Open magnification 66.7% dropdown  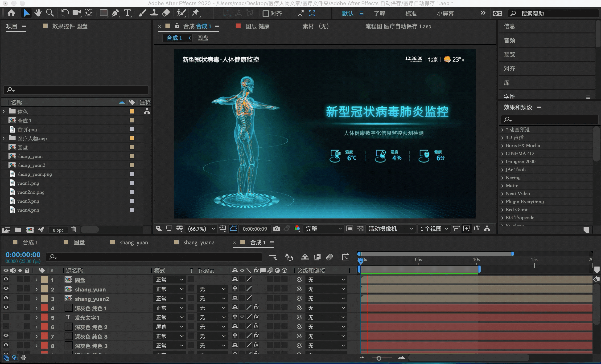tap(202, 229)
